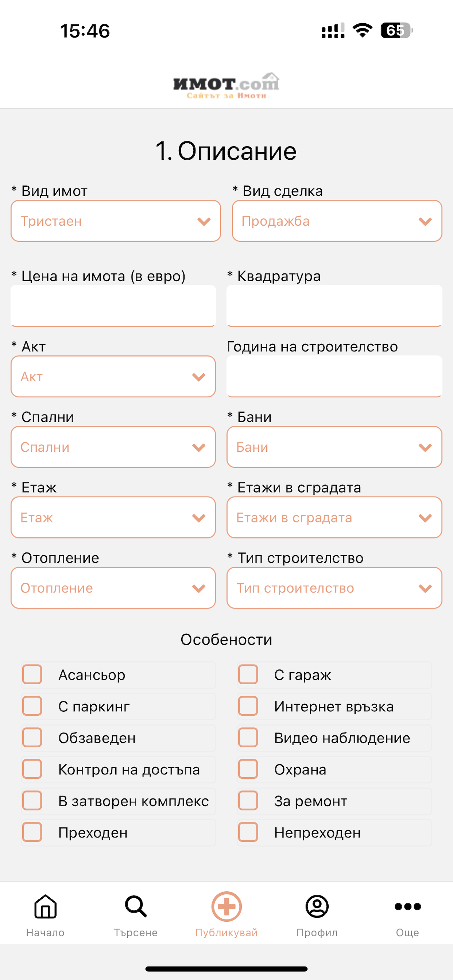Enable the Асансьор checkbox

32,674
